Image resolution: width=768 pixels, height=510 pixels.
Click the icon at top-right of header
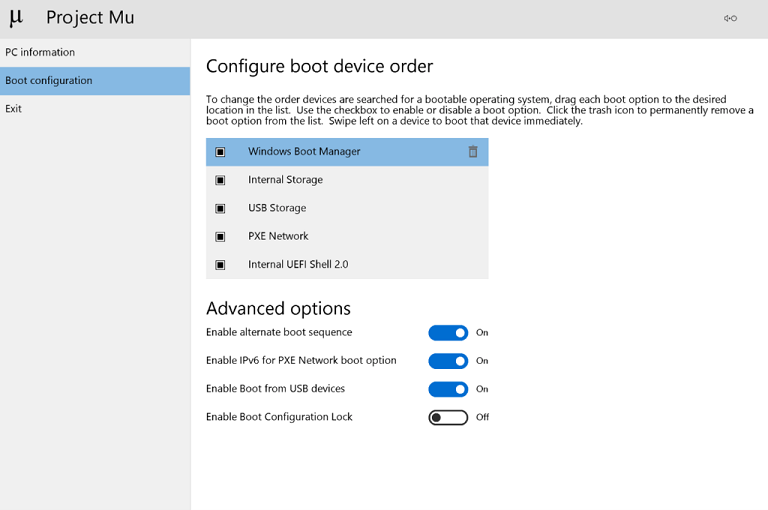tap(731, 18)
